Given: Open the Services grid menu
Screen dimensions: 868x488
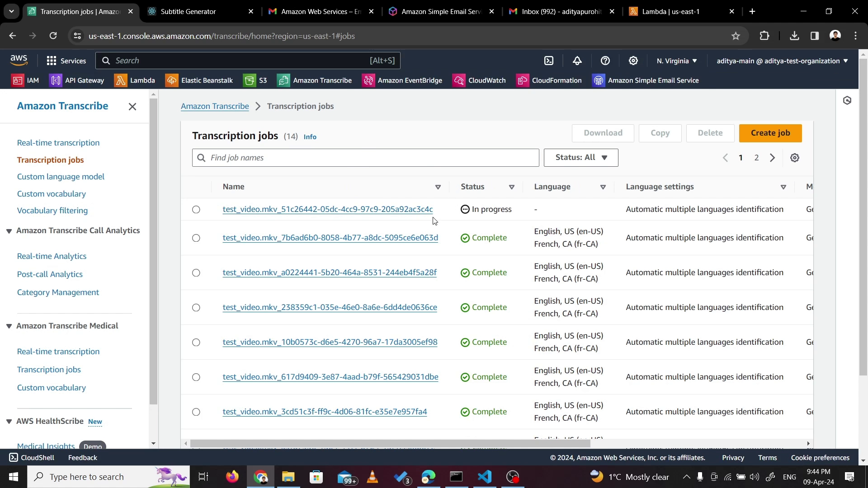Looking at the screenshot, I should click(66, 61).
